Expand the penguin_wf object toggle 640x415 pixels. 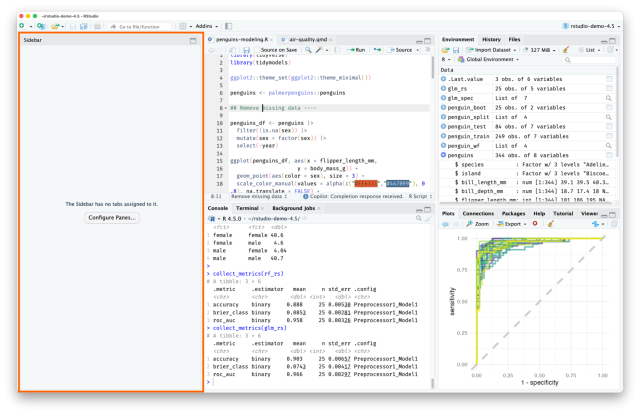pyautogui.click(x=443, y=145)
